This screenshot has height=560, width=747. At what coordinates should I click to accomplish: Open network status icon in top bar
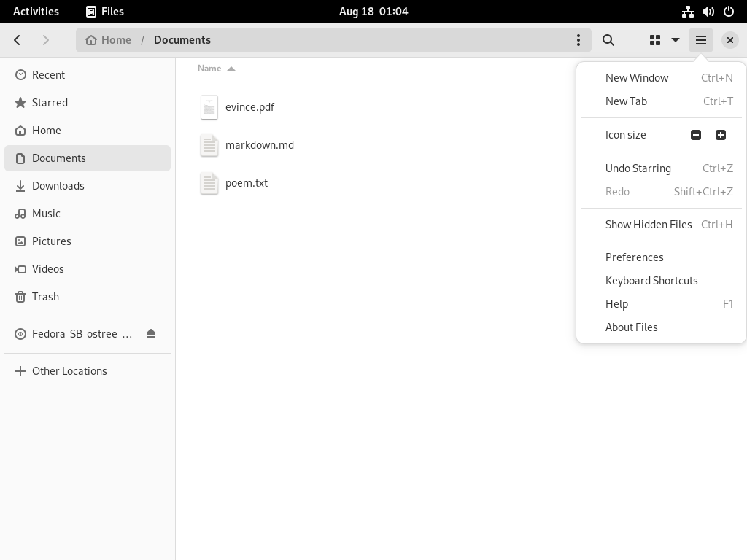(687, 12)
